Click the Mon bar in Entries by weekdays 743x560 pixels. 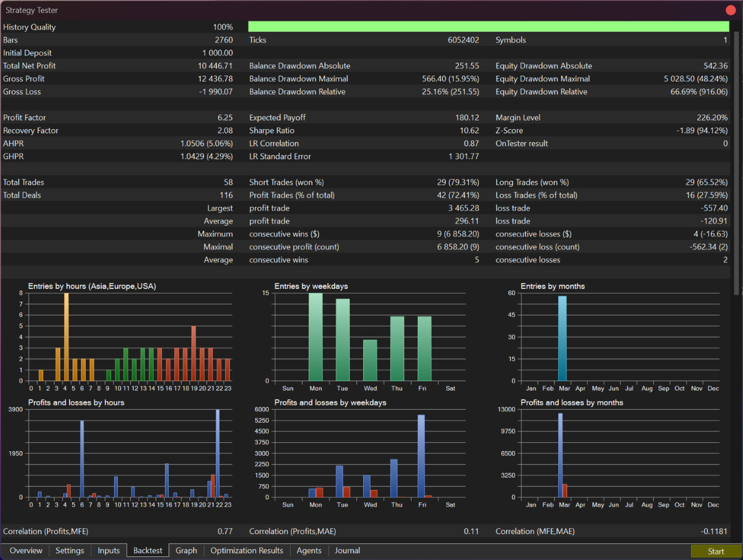315,337
